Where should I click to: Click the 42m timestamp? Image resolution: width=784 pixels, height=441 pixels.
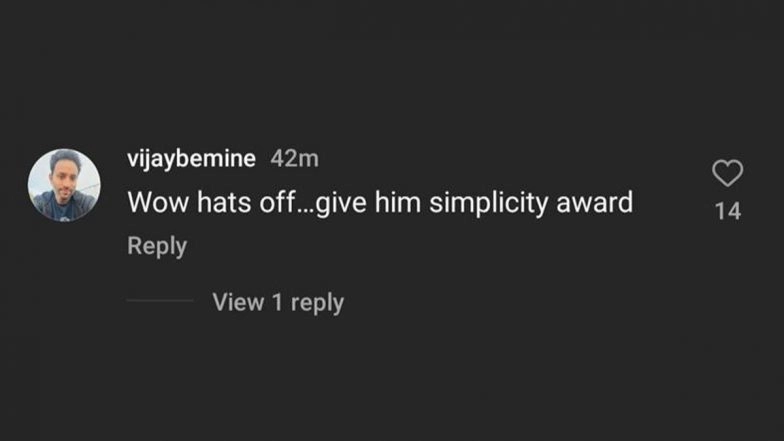coord(295,158)
